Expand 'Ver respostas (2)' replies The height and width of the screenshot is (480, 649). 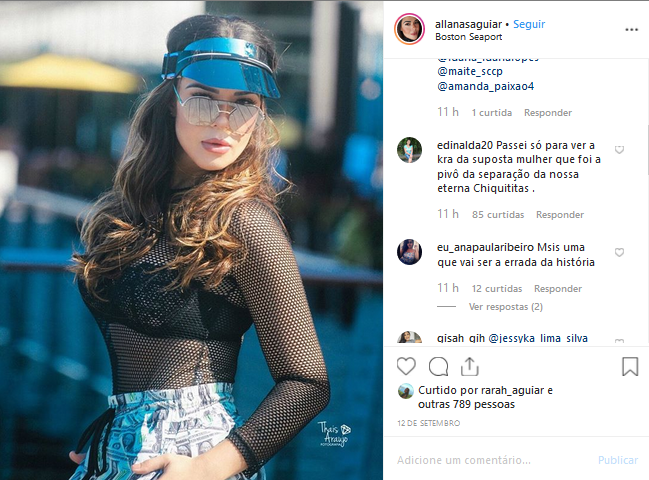coord(505,307)
